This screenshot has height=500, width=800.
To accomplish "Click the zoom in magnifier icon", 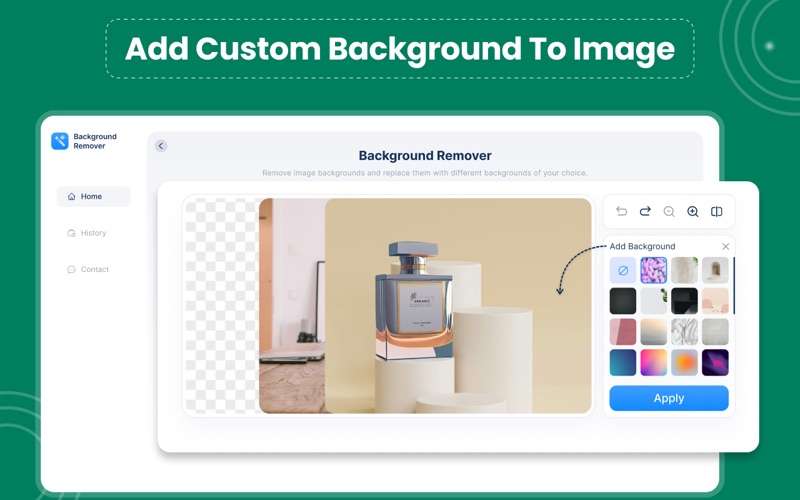I will 693,211.
